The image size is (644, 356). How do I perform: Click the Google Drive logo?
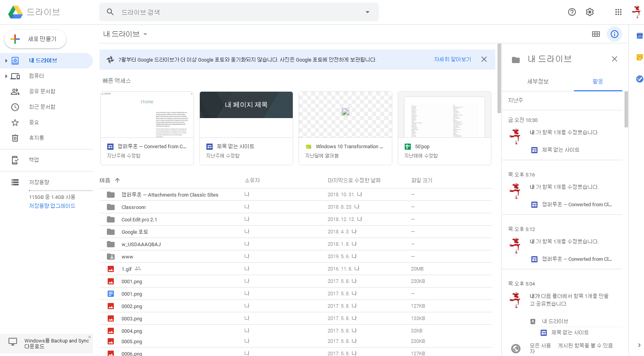pos(15,12)
